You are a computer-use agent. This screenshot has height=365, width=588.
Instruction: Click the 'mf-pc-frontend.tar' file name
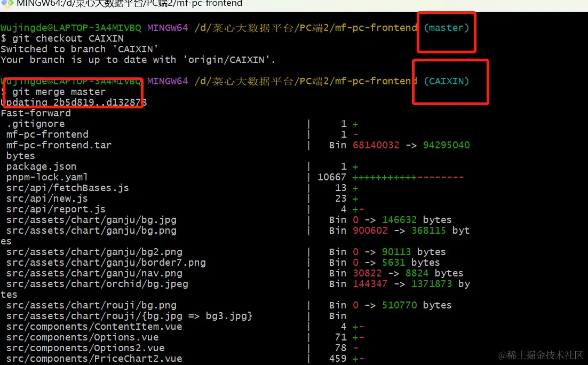pyautogui.click(x=59, y=145)
